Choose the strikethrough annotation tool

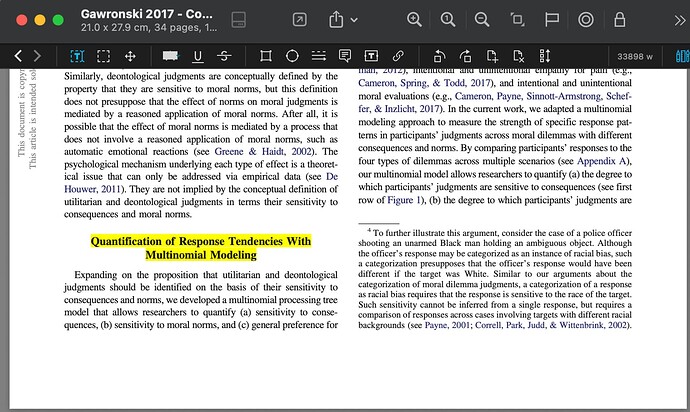click(224, 56)
